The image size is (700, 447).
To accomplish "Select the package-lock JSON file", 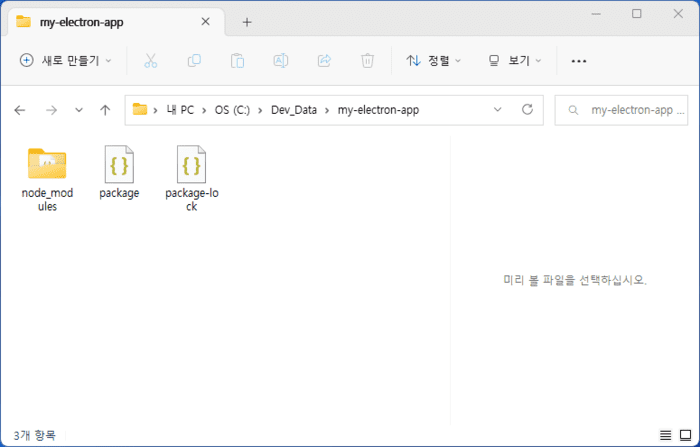I will (192, 179).
